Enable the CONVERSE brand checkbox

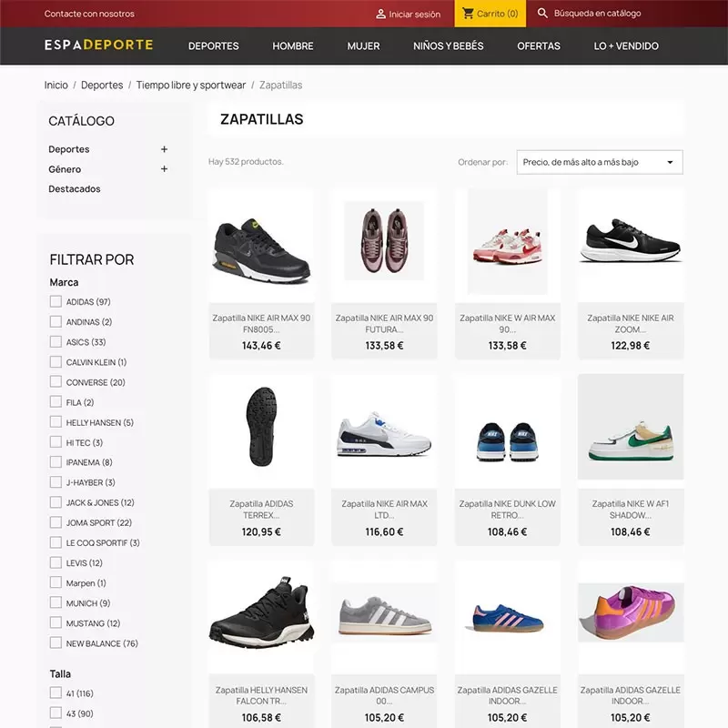click(56, 381)
